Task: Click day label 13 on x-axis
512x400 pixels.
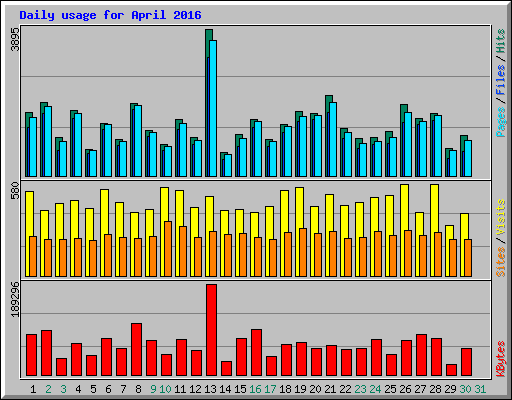Action: [210, 389]
